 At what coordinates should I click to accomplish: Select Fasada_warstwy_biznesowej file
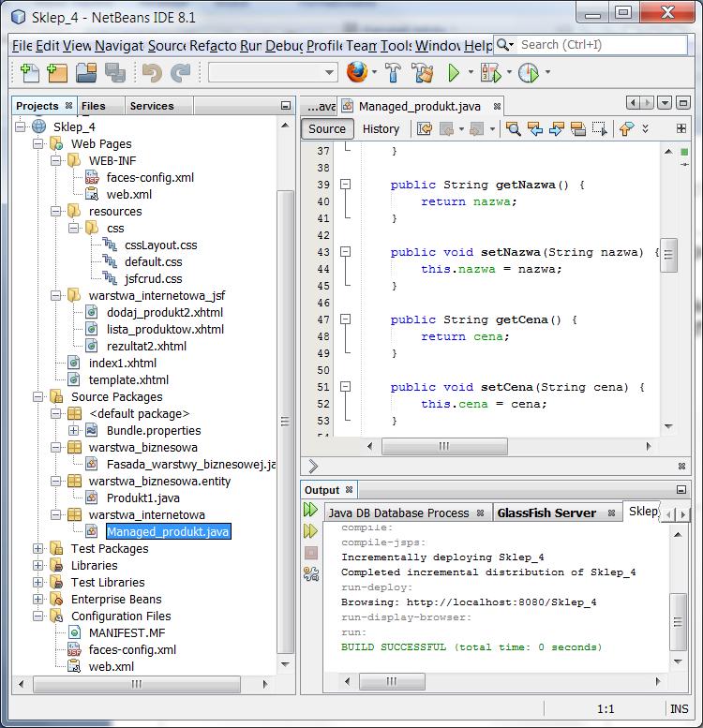click(x=190, y=465)
